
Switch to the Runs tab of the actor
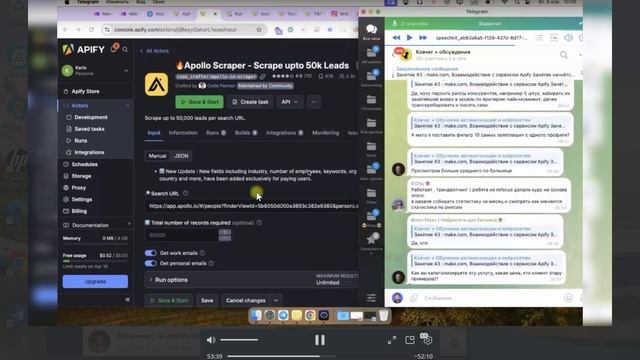216,133
